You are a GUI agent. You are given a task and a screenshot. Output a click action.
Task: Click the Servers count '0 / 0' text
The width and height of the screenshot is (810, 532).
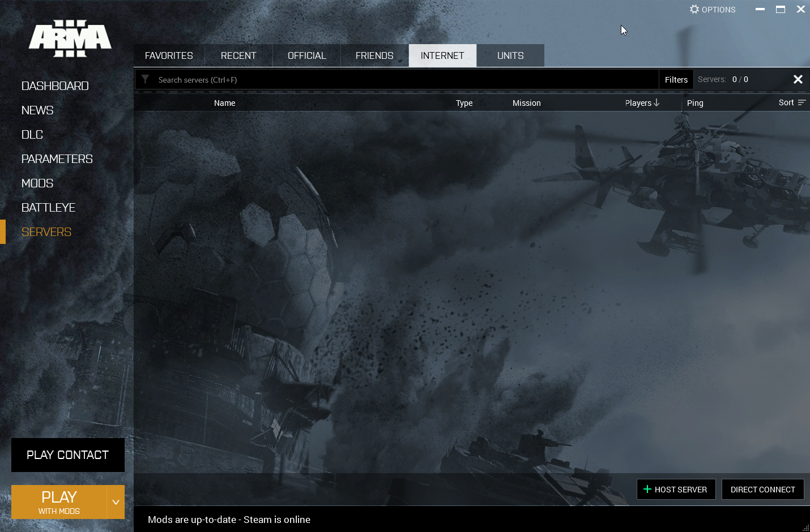coord(740,79)
